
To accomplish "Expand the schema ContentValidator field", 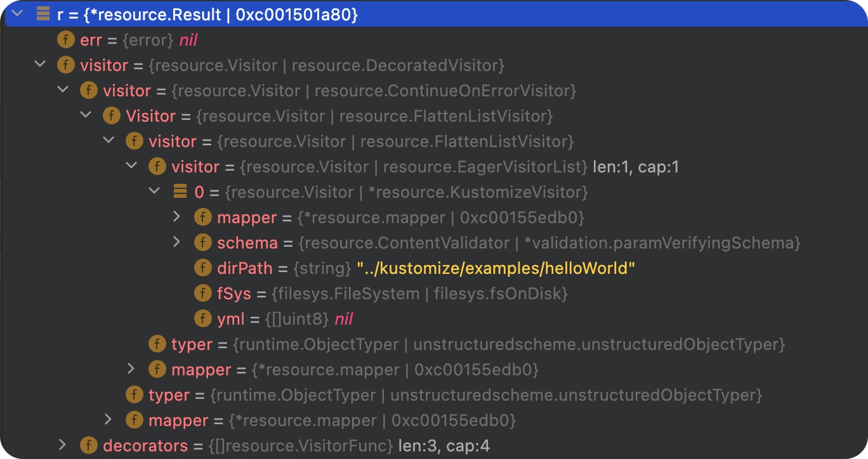I will [x=177, y=242].
